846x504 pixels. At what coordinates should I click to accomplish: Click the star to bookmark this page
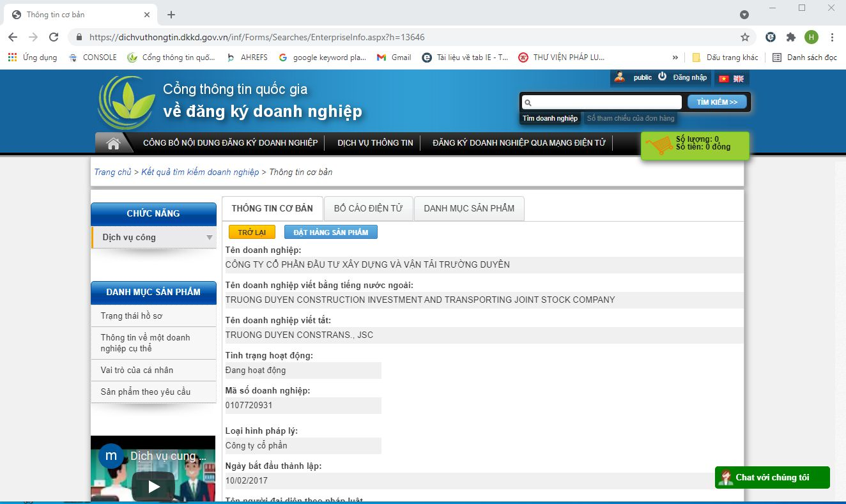pyautogui.click(x=745, y=37)
